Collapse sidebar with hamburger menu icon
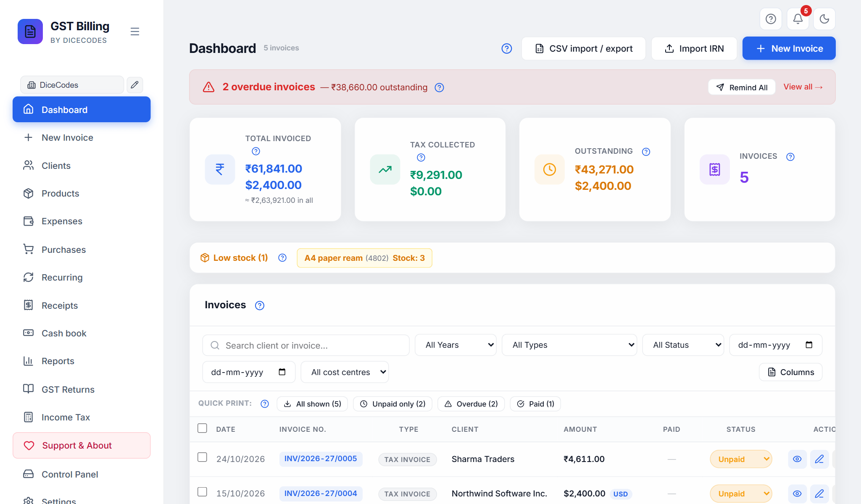The image size is (861, 504). click(x=135, y=31)
